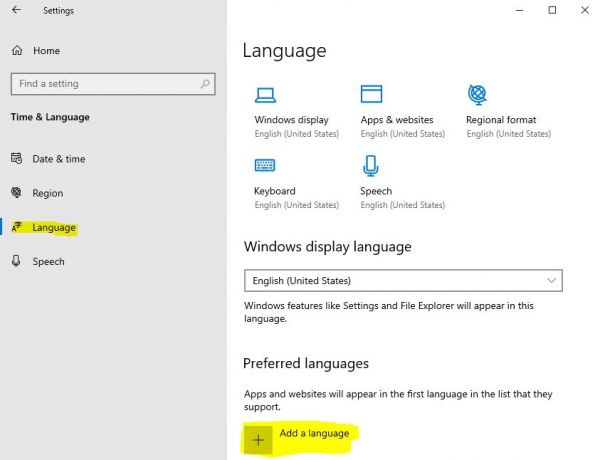Viewport: 600px width, 460px height.
Task: Go back using the Settings back arrow
Action: click(17, 11)
